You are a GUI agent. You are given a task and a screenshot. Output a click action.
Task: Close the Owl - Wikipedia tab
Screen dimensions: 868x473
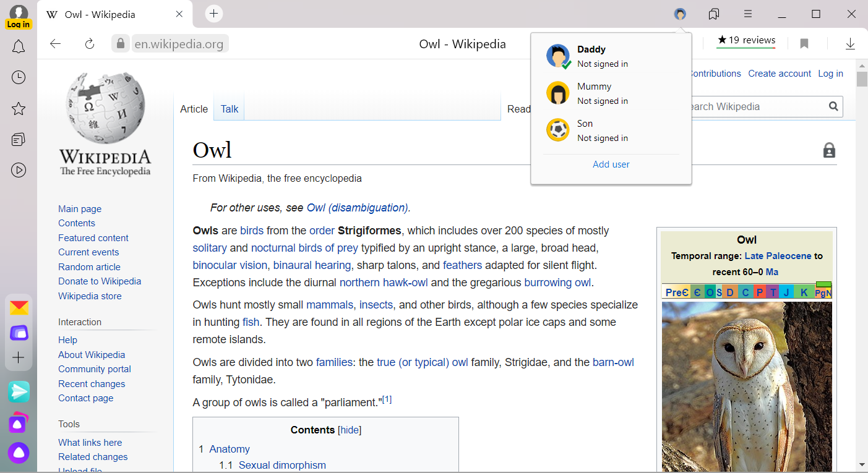coord(179,14)
